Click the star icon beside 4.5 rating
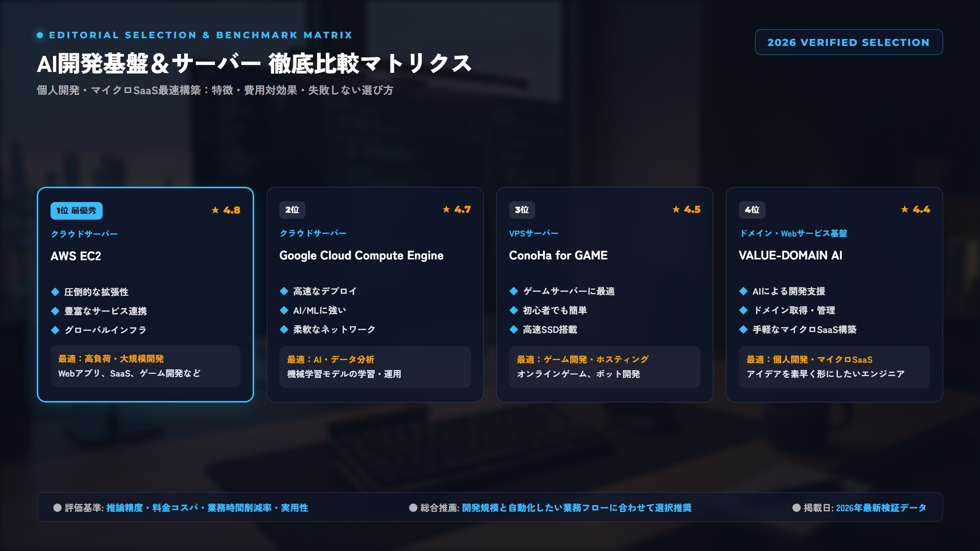 [676, 209]
